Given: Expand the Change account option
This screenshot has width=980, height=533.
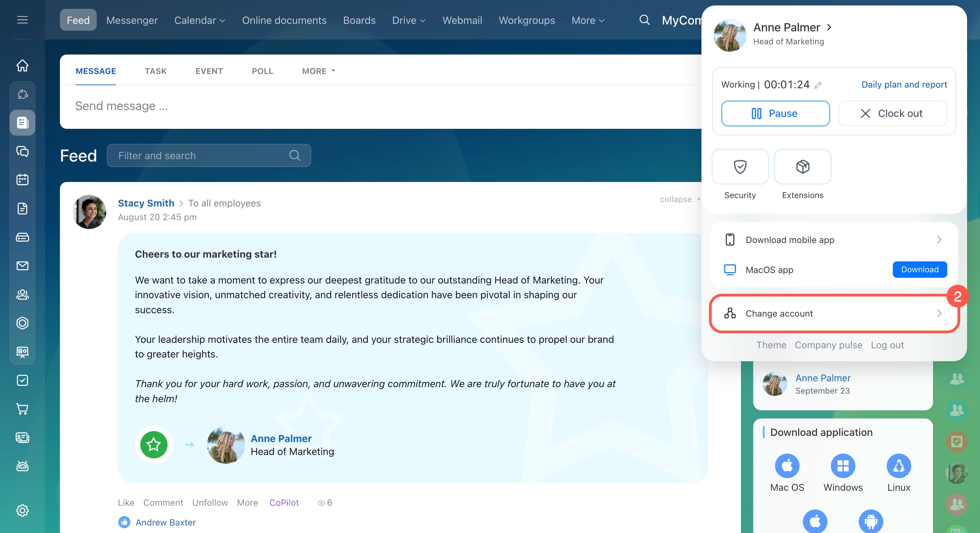Looking at the screenshot, I should click(833, 313).
